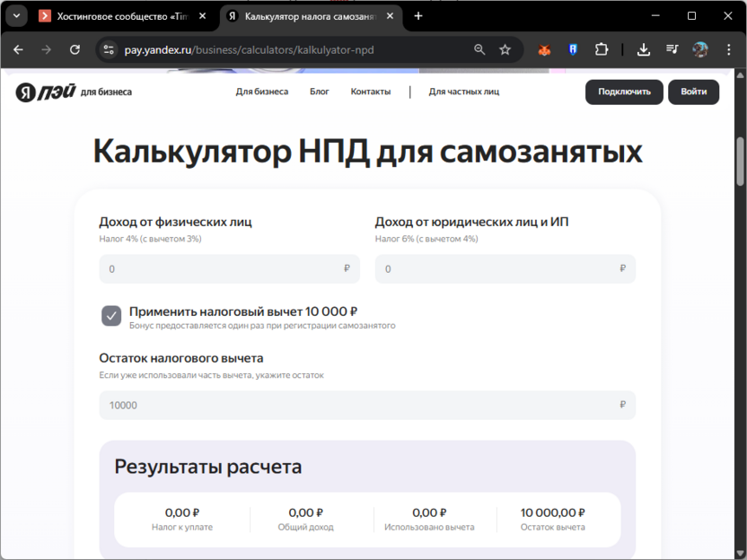Bookmark the page via the star icon
This screenshot has width=747, height=560.
click(504, 49)
